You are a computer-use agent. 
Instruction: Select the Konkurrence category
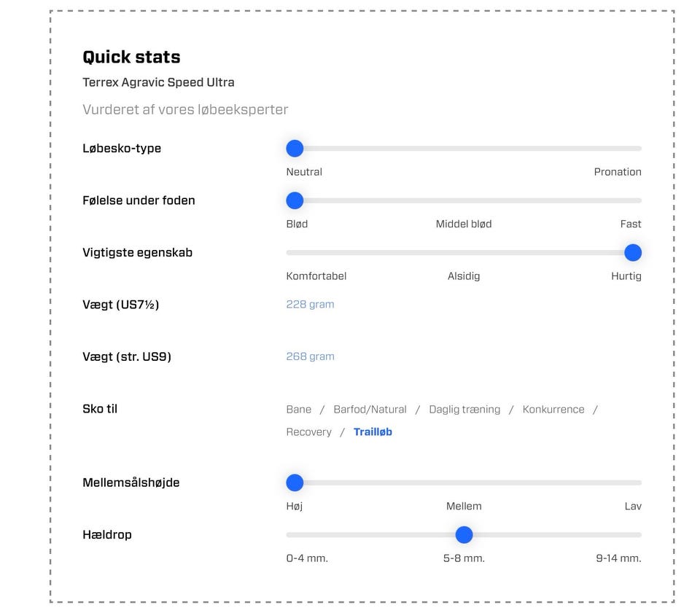coord(553,410)
